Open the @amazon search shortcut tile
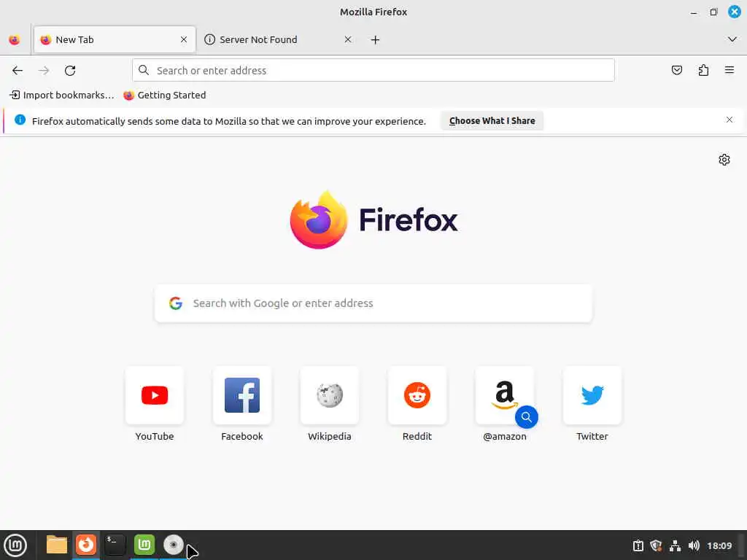The image size is (747, 560). tap(505, 395)
